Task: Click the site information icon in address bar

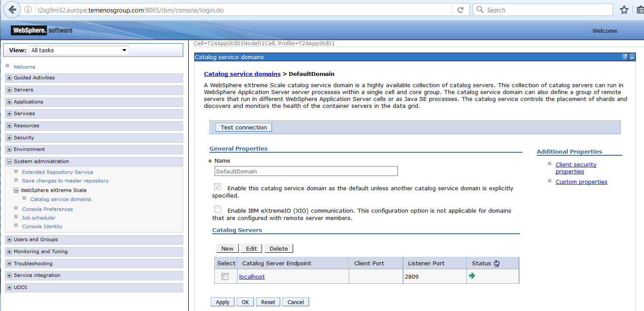Action: point(28,10)
